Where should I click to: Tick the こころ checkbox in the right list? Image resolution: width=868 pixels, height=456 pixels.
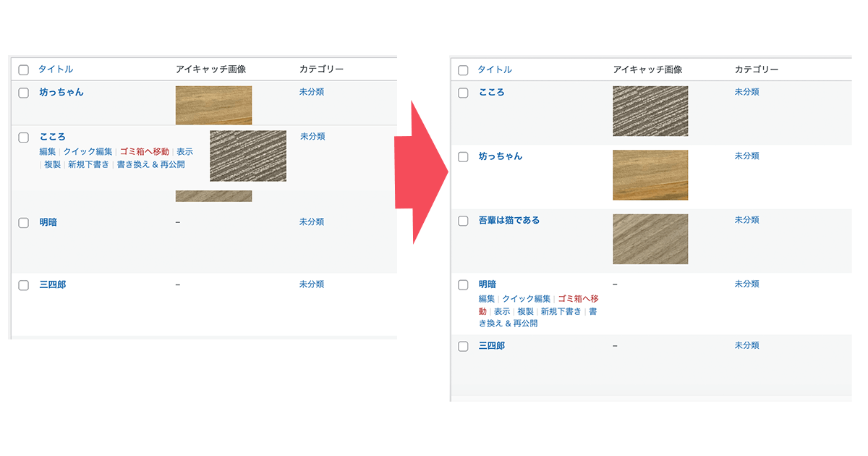tap(463, 93)
